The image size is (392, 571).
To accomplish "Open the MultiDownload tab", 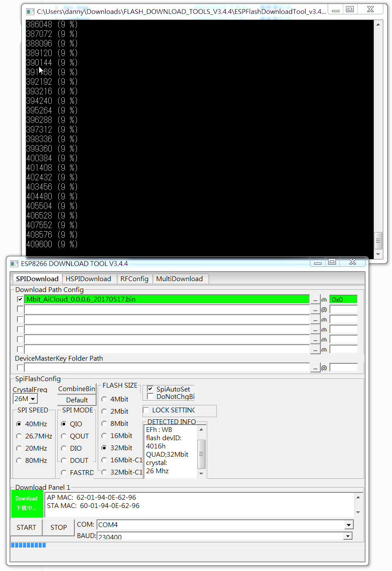I will [x=179, y=279].
